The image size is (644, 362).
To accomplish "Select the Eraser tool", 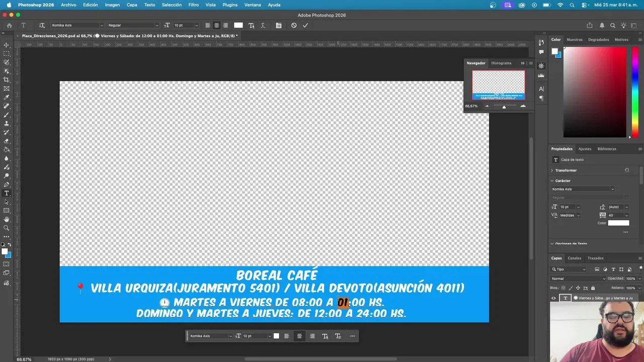I will coord(7,141).
